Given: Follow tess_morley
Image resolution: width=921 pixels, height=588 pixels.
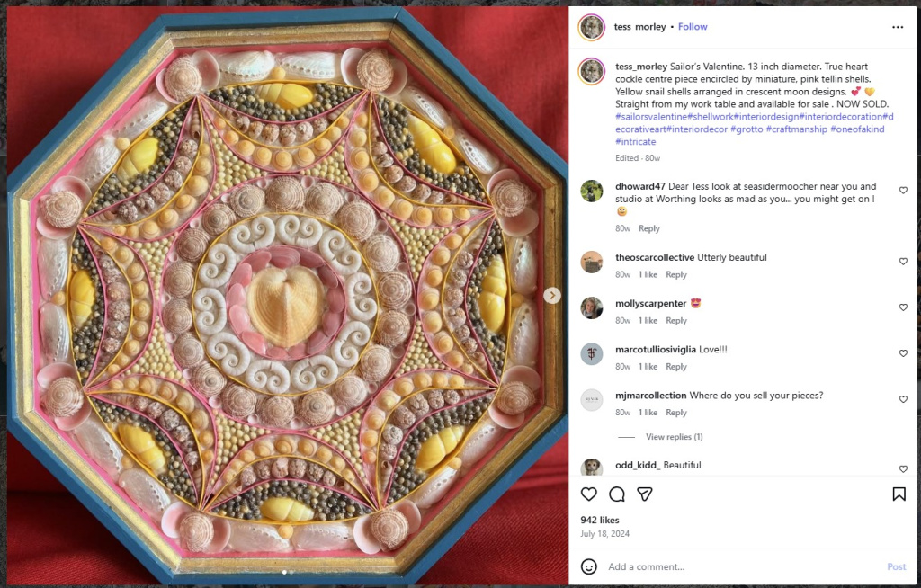Looking at the screenshot, I should coord(693,27).
